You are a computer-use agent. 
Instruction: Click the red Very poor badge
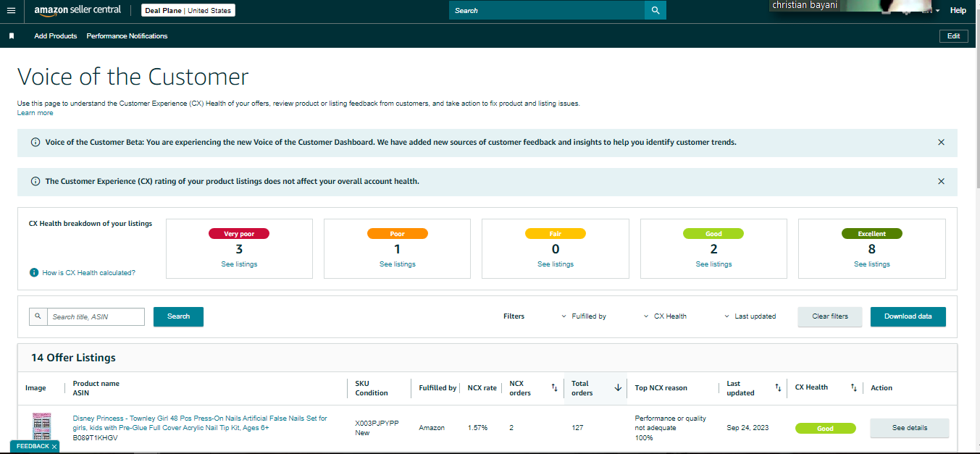[239, 234]
